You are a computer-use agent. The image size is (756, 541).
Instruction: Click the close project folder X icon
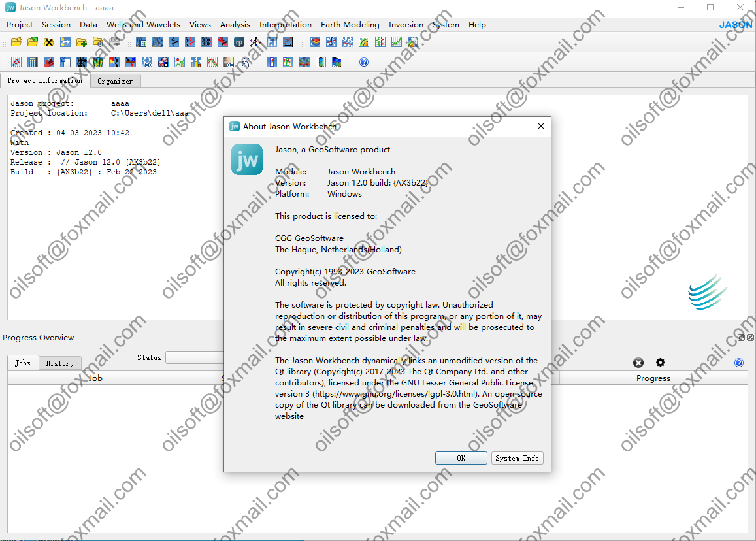pyautogui.click(x=49, y=42)
